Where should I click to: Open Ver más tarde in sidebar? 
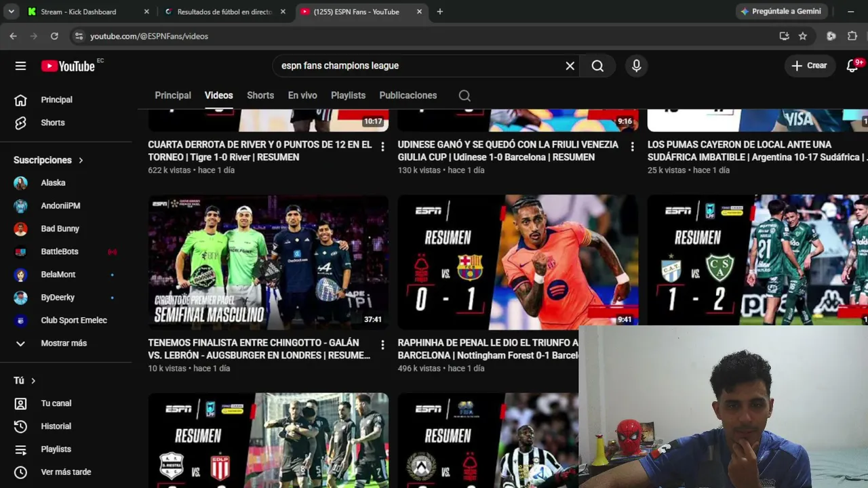66,472
